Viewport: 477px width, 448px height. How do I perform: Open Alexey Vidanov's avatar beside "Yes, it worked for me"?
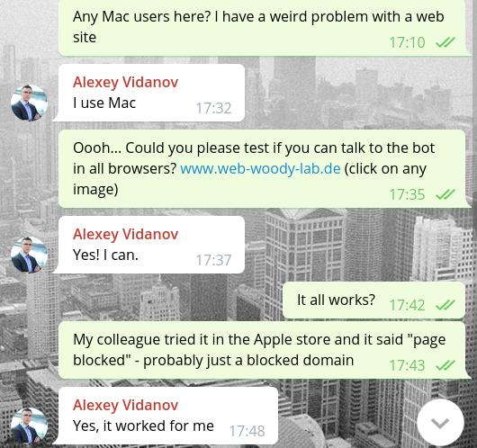[x=29, y=426]
